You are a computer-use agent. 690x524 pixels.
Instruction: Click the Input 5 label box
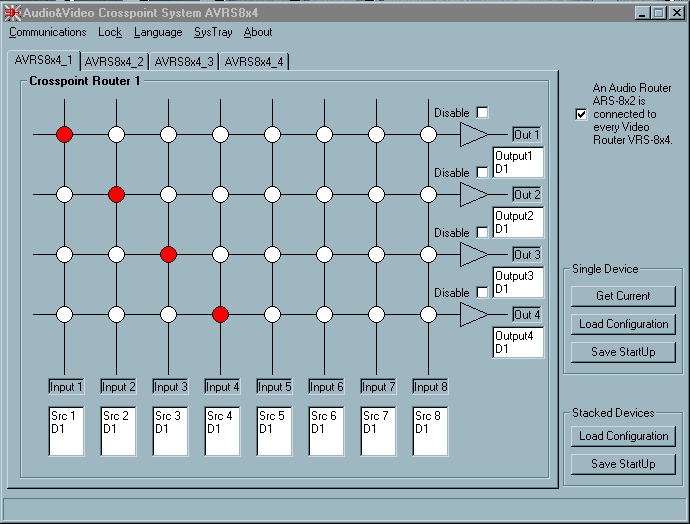[274, 387]
